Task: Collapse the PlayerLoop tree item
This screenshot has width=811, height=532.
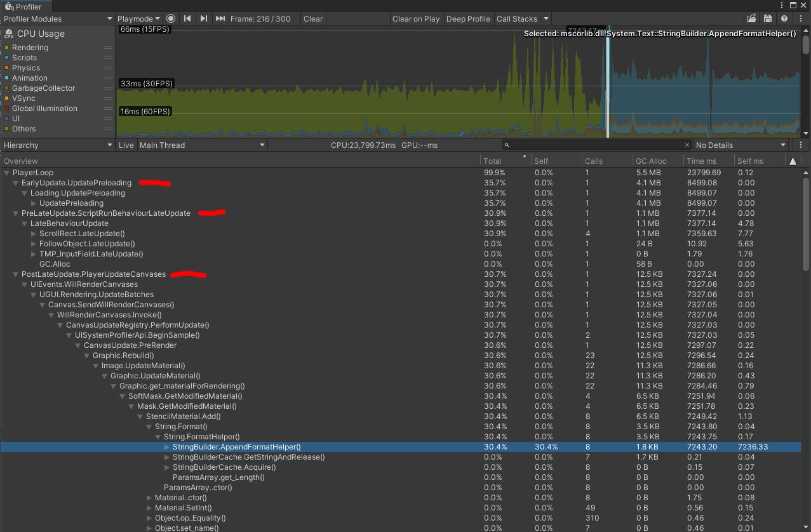Action: click(x=6, y=172)
